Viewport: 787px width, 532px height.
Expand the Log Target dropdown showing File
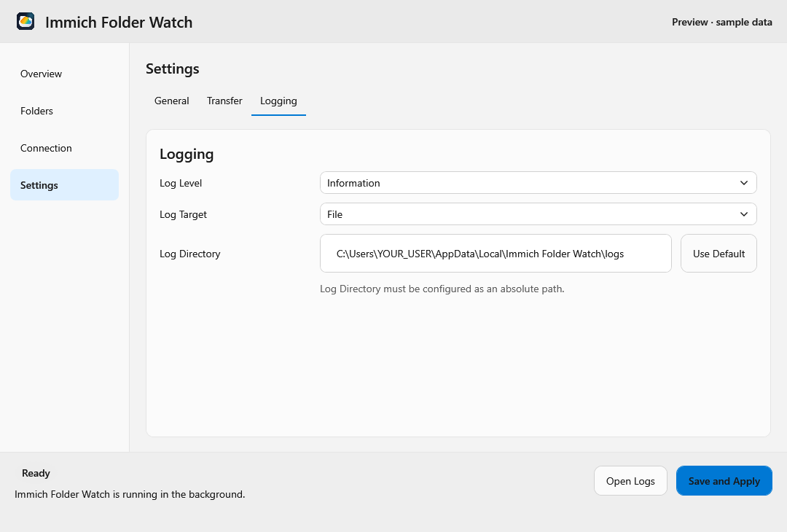[x=538, y=214]
